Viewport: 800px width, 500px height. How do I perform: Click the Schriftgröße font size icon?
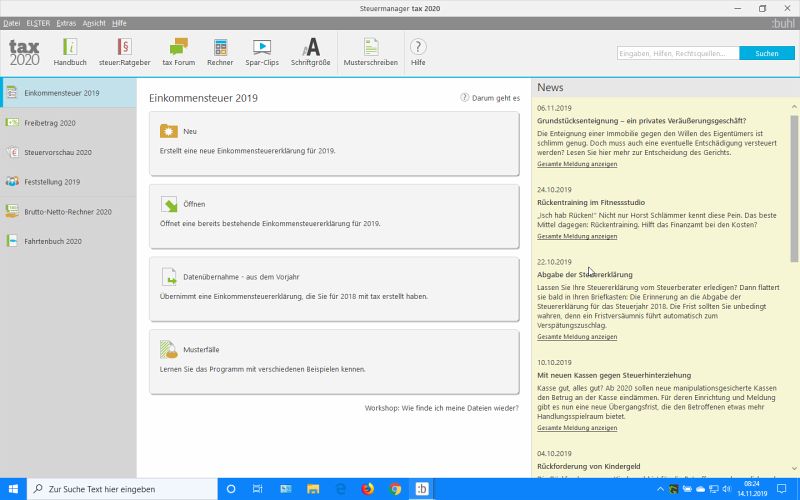tap(311, 52)
